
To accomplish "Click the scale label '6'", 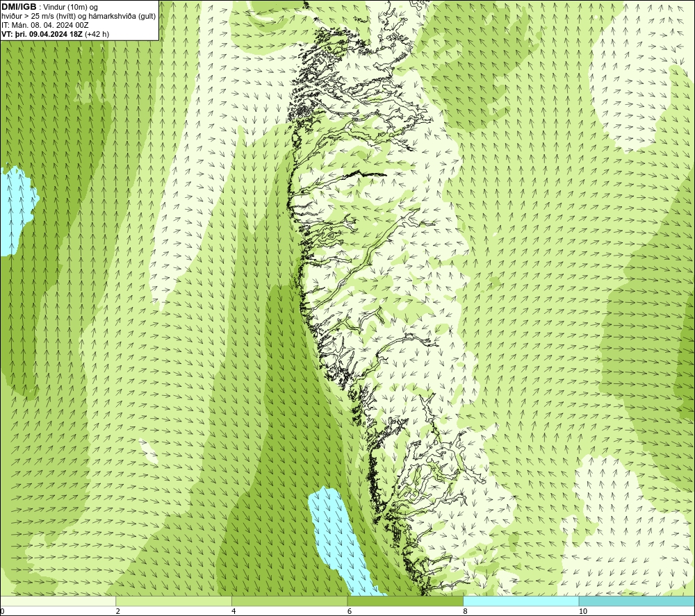I will (x=350, y=611).
